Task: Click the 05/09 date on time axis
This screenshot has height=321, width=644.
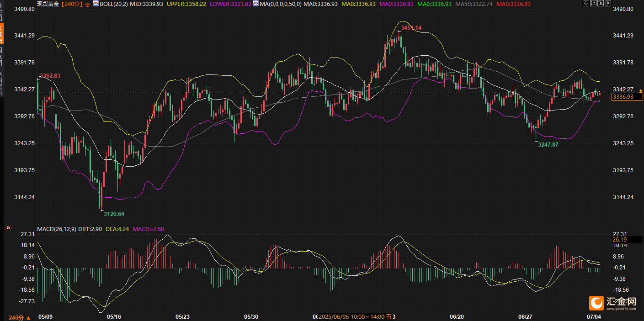Action: (x=45, y=316)
